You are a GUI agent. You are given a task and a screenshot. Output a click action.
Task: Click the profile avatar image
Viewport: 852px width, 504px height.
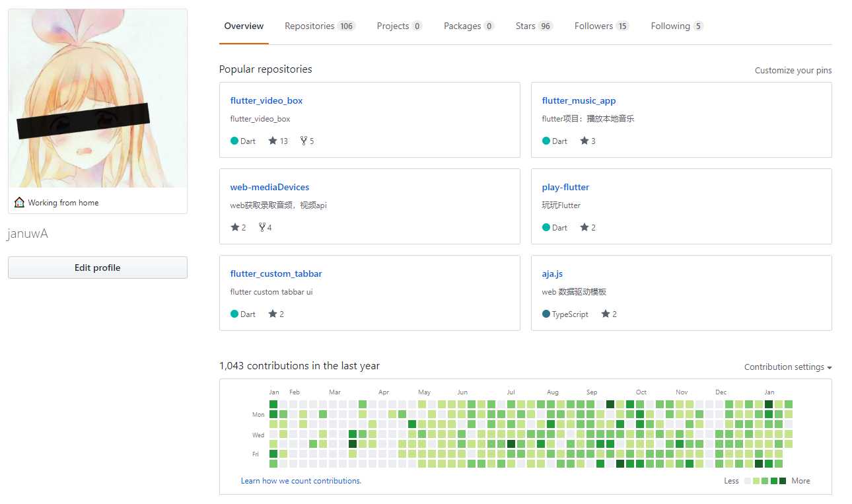(98, 98)
